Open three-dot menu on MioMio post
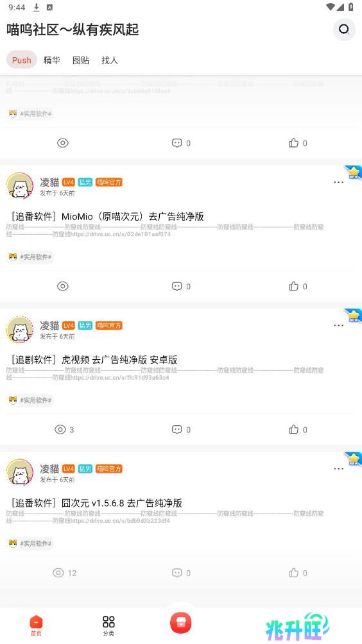Image resolution: width=362 pixels, height=644 pixels. click(x=339, y=182)
